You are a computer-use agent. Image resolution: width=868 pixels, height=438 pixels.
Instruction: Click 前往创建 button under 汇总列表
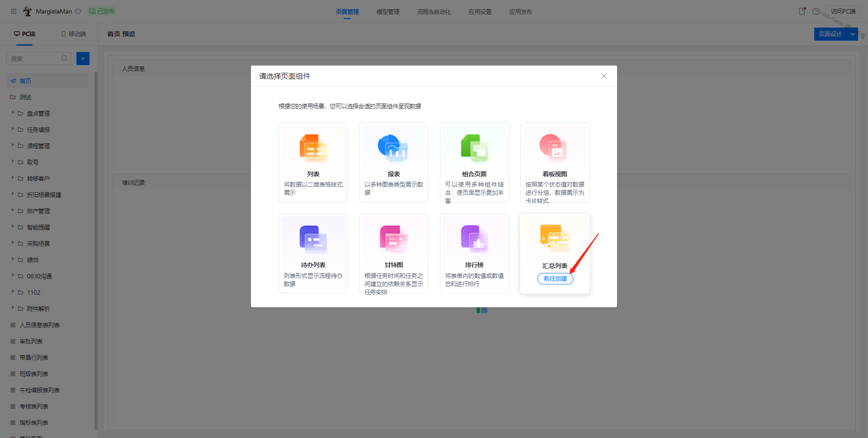[555, 279]
